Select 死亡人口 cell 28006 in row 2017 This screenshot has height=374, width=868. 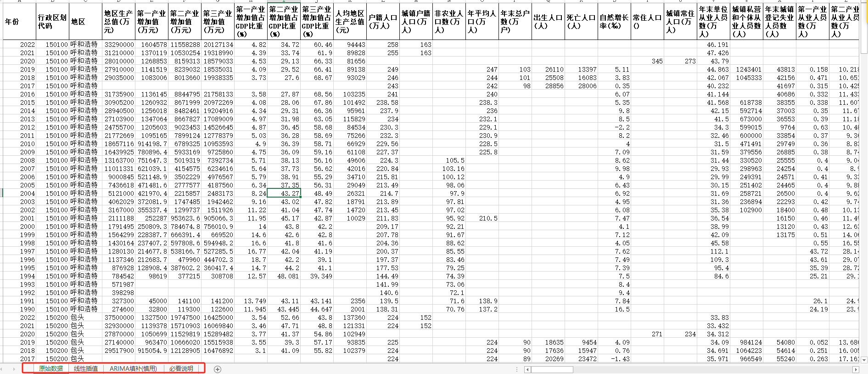point(581,86)
